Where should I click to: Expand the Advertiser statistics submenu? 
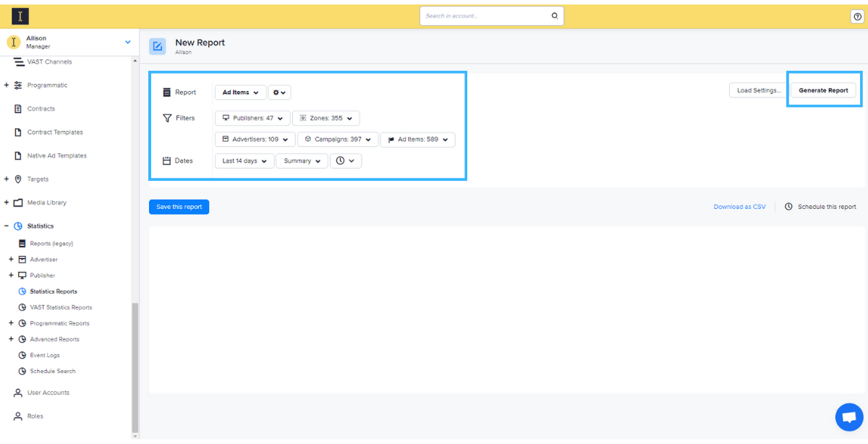(x=11, y=260)
